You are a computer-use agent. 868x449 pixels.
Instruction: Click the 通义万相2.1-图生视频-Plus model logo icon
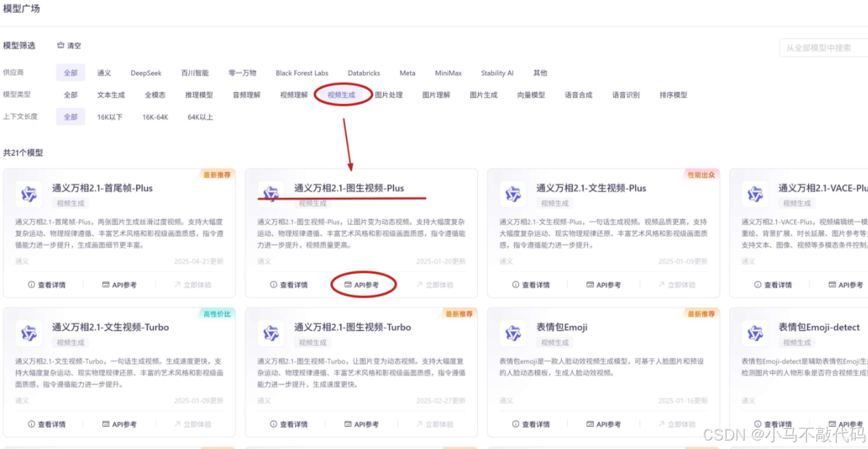(271, 193)
